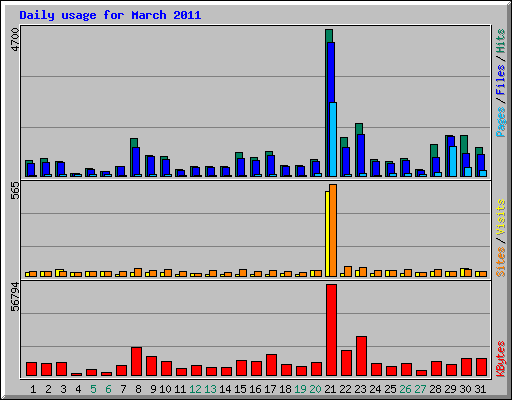The width and height of the screenshot is (512, 400).
Task: Click the day 8 green hits bar
Action: 134,143
